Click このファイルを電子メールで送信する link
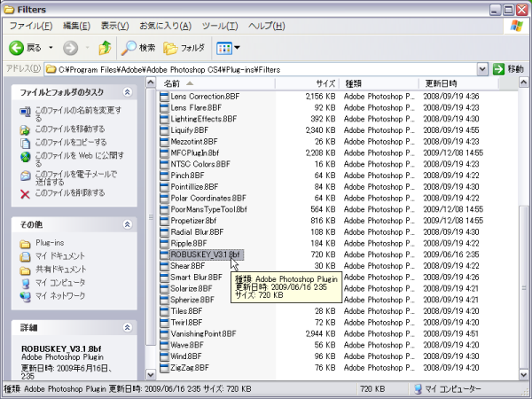Viewport: 532px width, 399px height. (76, 178)
